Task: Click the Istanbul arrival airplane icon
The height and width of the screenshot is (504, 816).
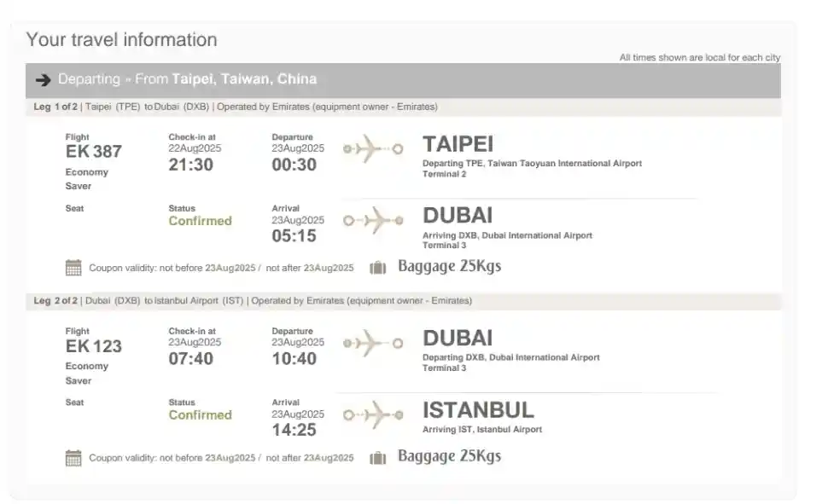Action: coord(373,414)
